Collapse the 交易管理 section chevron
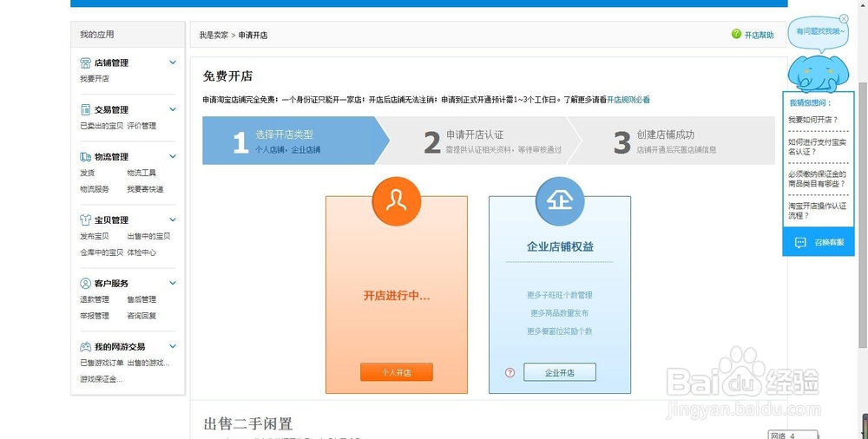The width and height of the screenshot is (868, 439). (x=173, y=109)
